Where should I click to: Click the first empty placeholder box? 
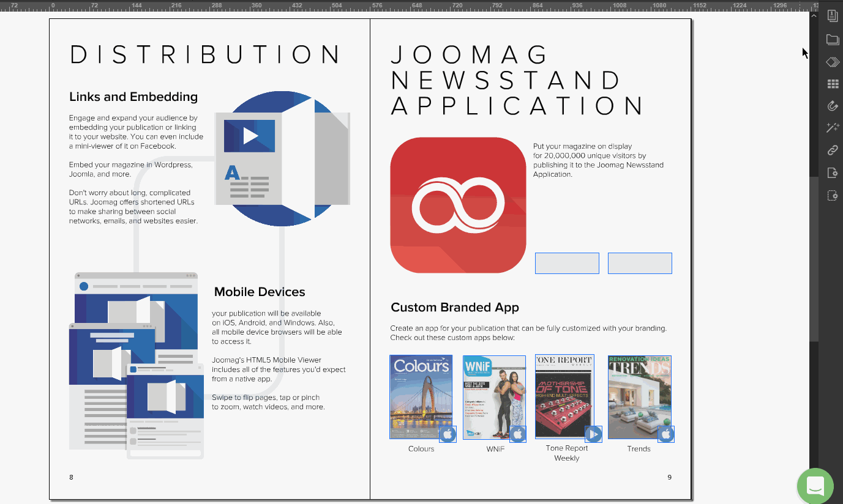click(567, 263)
